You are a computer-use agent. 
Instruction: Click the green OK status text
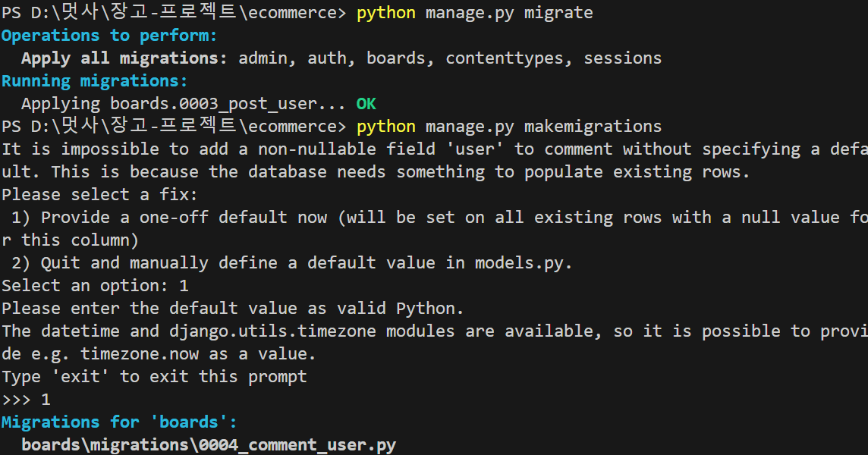tap(366, 104)
